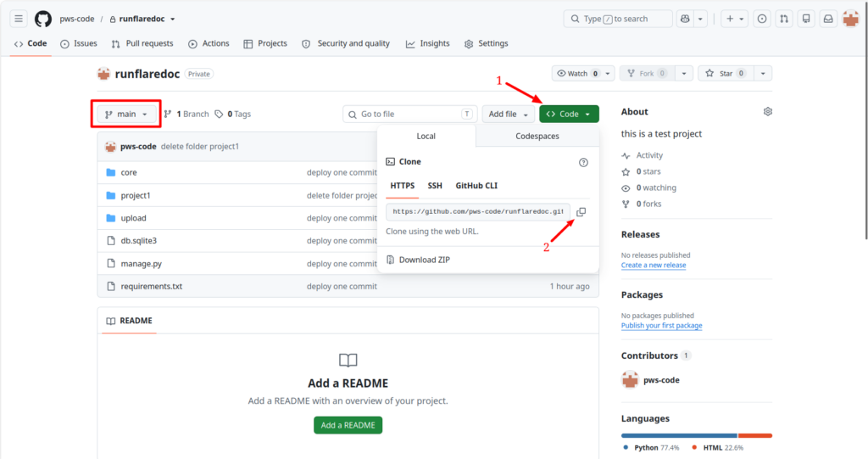Click the core folder icon
The height and width of the screenshot is (459, 868).
pos(111,172)
